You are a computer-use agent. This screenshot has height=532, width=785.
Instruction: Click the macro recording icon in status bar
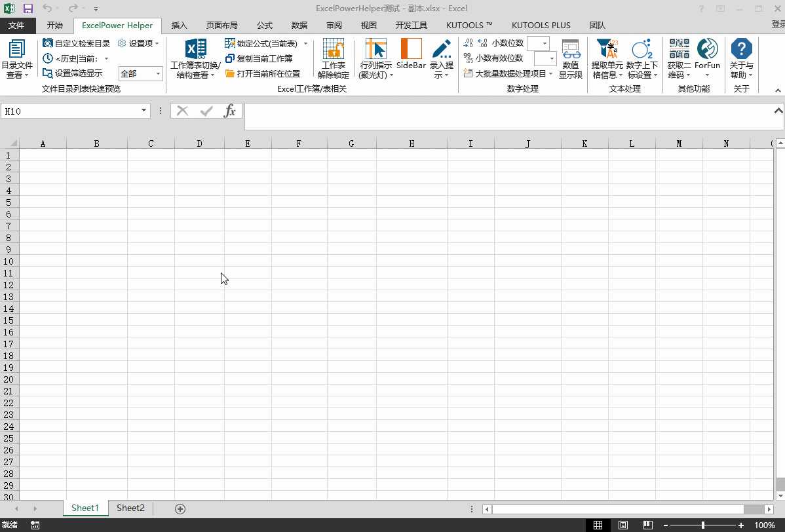[x=35, y=525]
